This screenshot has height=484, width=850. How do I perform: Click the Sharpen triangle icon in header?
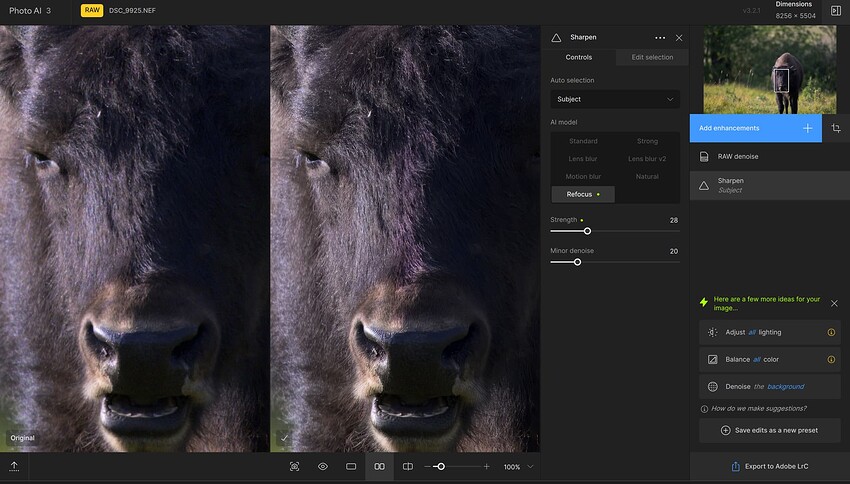point(556,38)
